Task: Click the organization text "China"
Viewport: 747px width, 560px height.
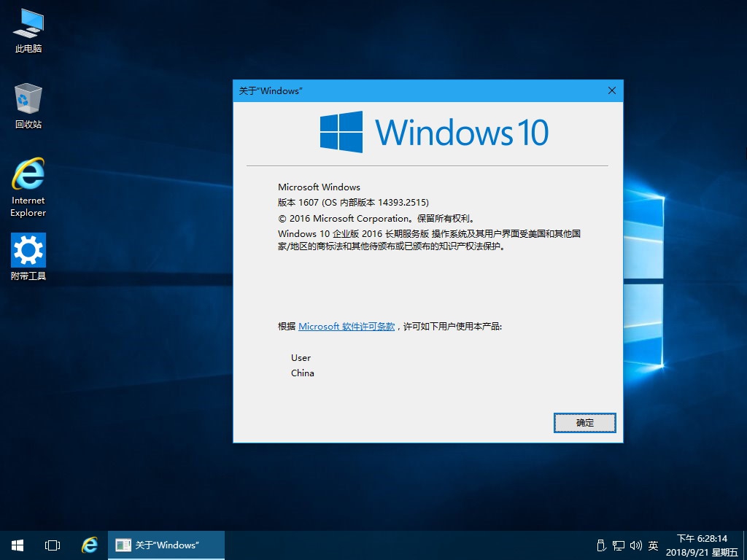Action: click(303, 373)
